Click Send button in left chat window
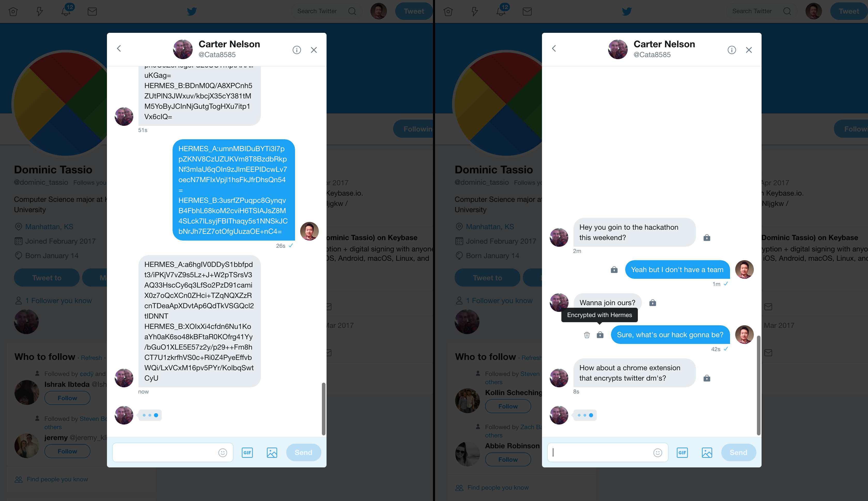This screenshot has height=501, width=868. tap(304, 452)
